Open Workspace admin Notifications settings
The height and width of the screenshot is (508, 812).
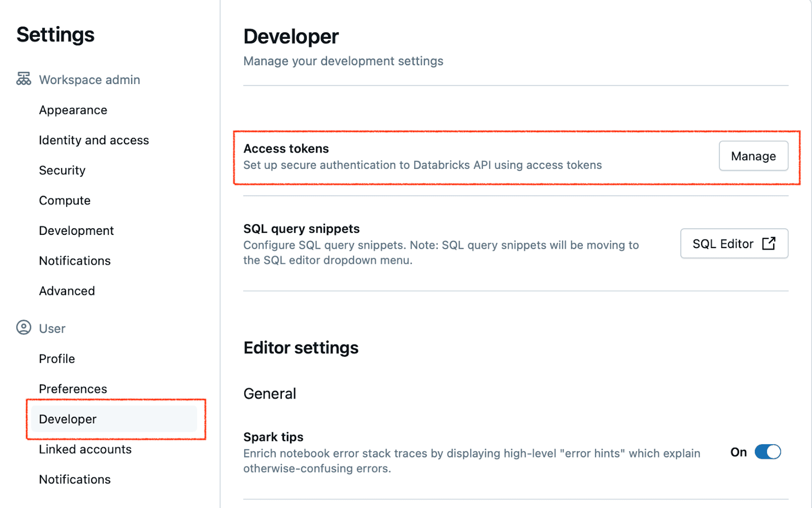click(x=75, y=261)
